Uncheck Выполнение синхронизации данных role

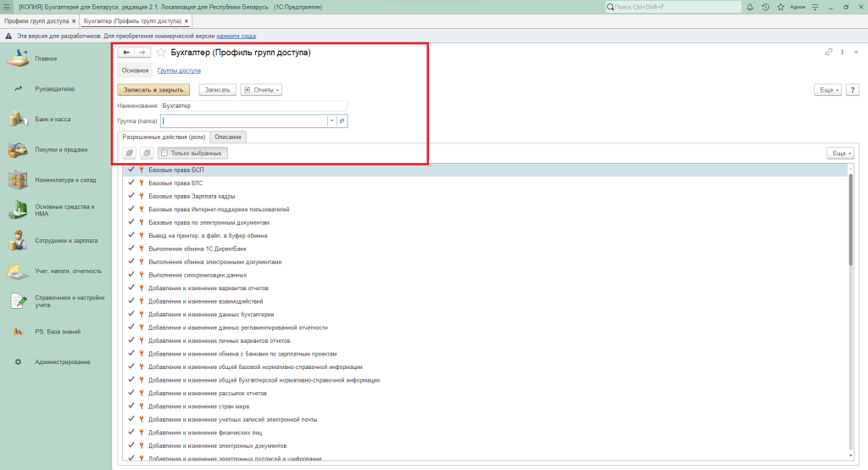coord(131,275)
